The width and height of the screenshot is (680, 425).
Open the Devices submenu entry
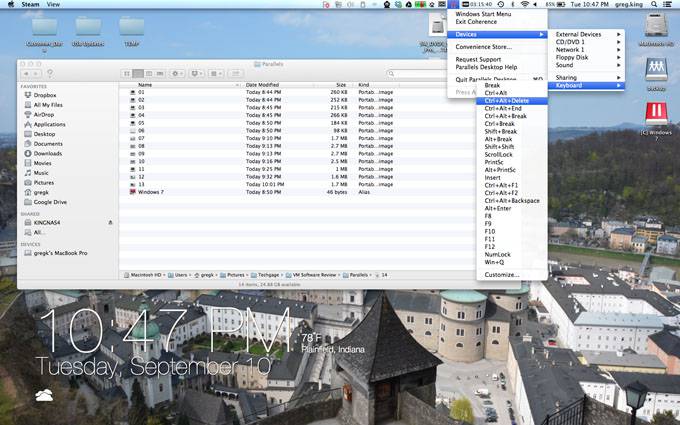coord(497,34)
